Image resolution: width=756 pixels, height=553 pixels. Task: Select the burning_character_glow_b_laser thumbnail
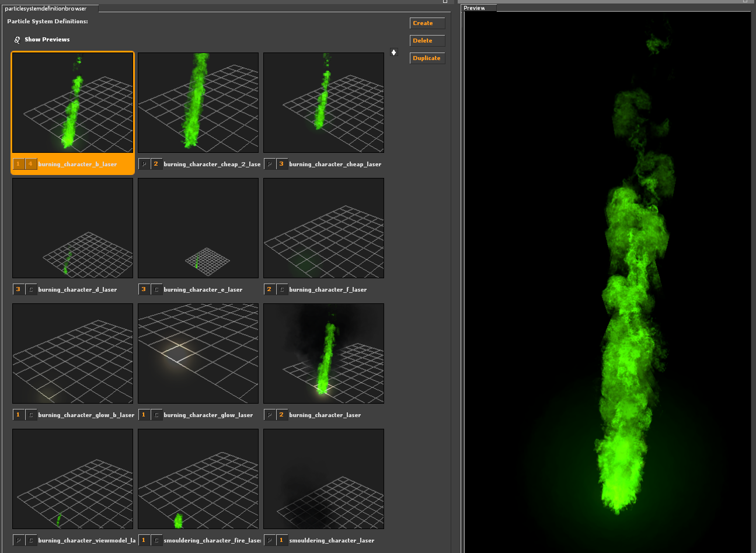(x=73, y=353)
